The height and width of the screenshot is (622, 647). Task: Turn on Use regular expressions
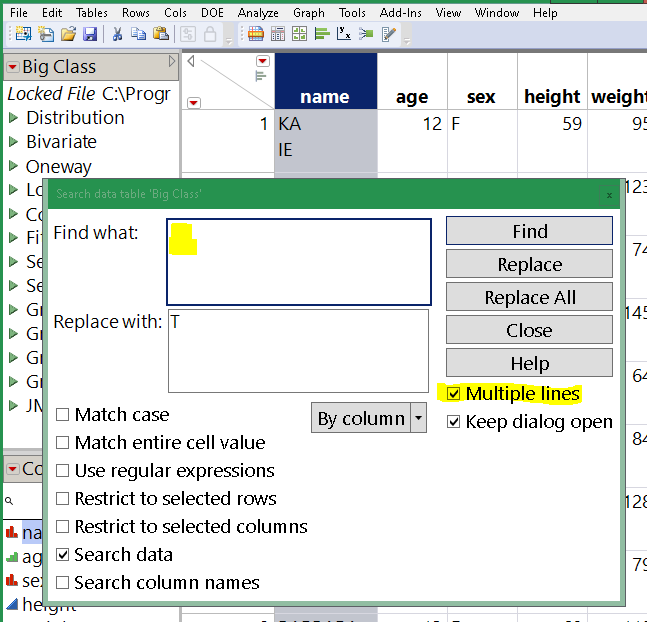coord(63,471)
